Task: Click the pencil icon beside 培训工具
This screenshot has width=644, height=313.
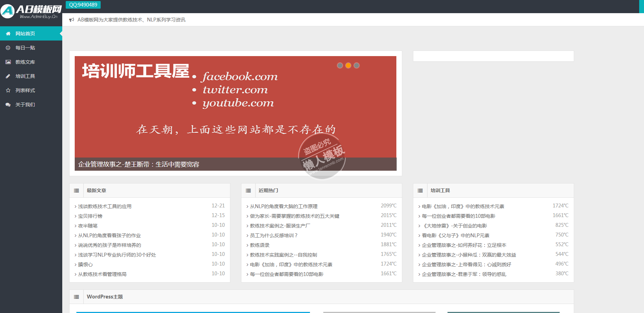Action: pyautogui.click(x=8, y=76)
